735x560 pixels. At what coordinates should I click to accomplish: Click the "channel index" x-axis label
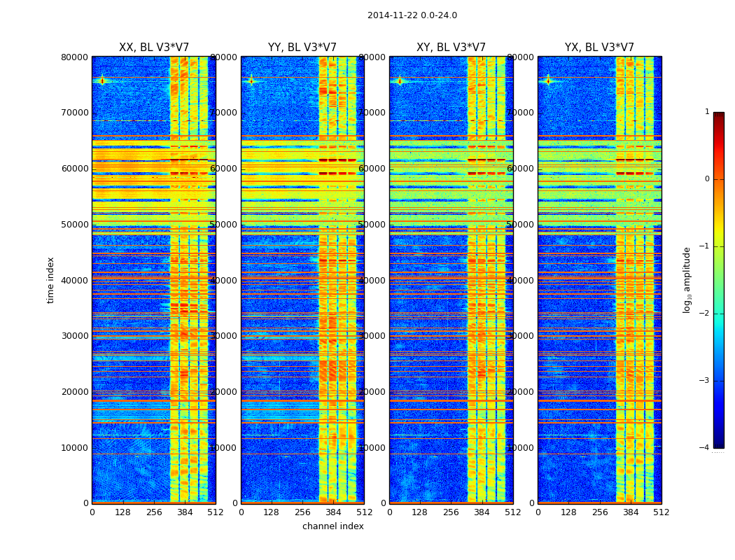pyautogui.click(x=332, y=526)
